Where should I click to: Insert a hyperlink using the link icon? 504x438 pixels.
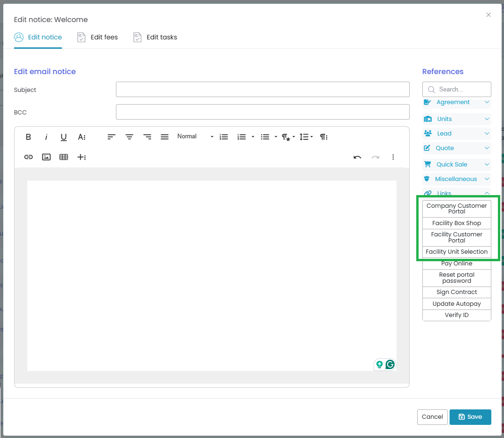point(29,157)
